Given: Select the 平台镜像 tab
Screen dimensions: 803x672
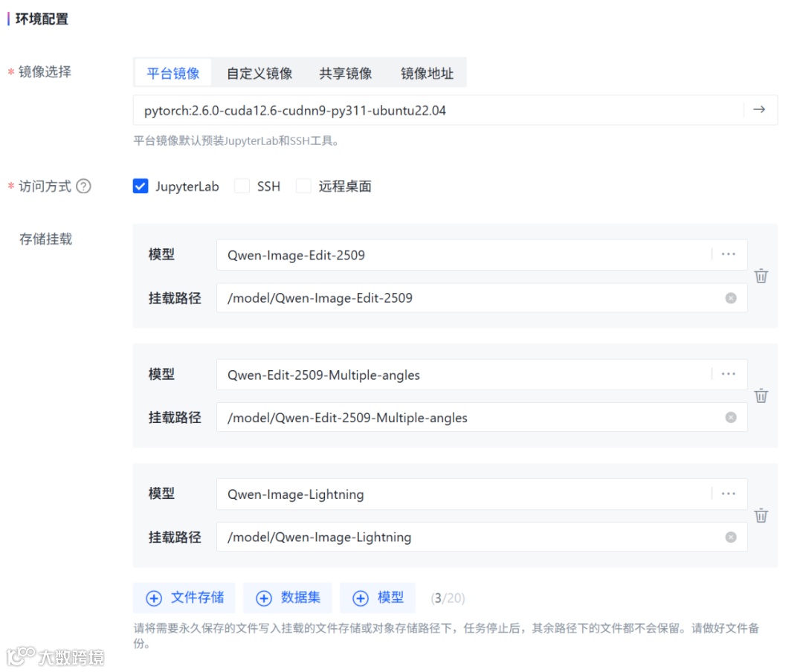Looking at the screenshot, I should (173, 74).
